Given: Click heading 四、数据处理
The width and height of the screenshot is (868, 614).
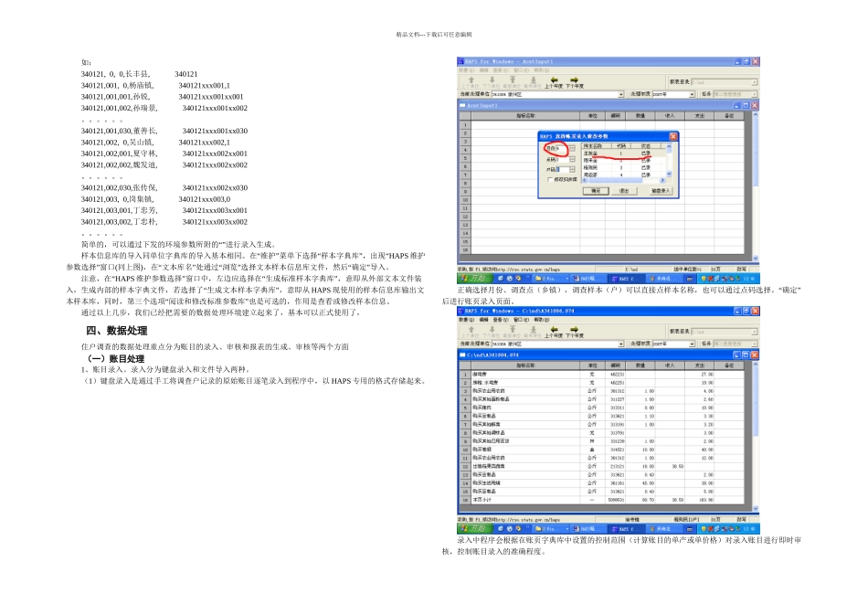Looking at the screenshot, I should [116, 331].
